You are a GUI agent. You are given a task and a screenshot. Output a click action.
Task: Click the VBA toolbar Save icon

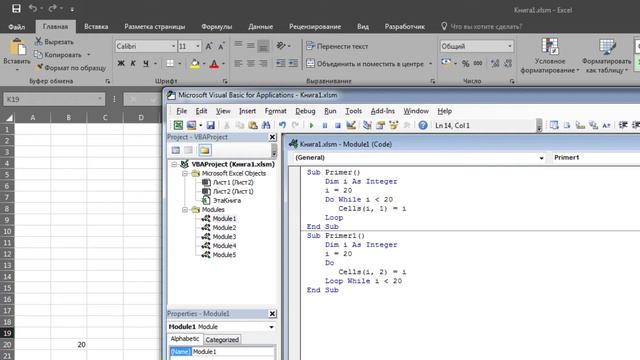coord(210,125)
